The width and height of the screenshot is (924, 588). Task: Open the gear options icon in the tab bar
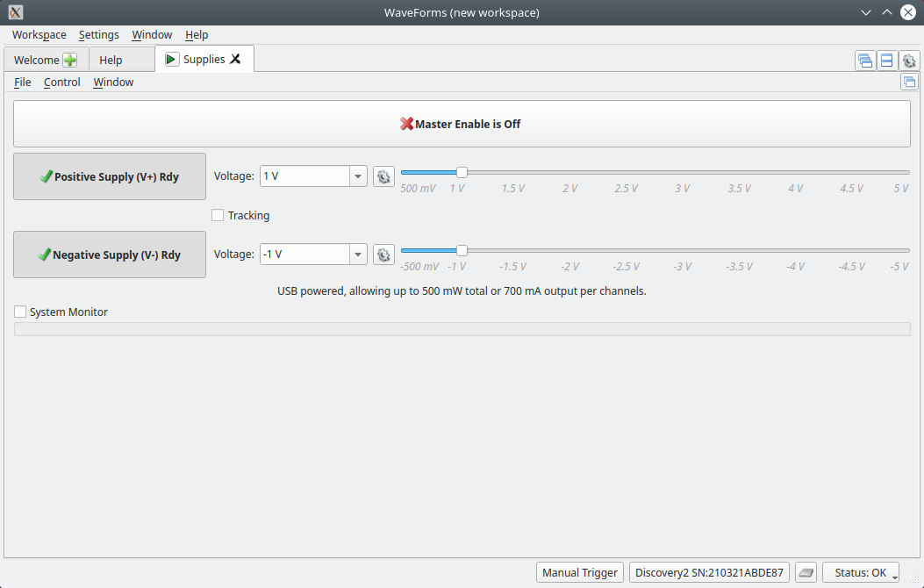(x=909, y=61)
